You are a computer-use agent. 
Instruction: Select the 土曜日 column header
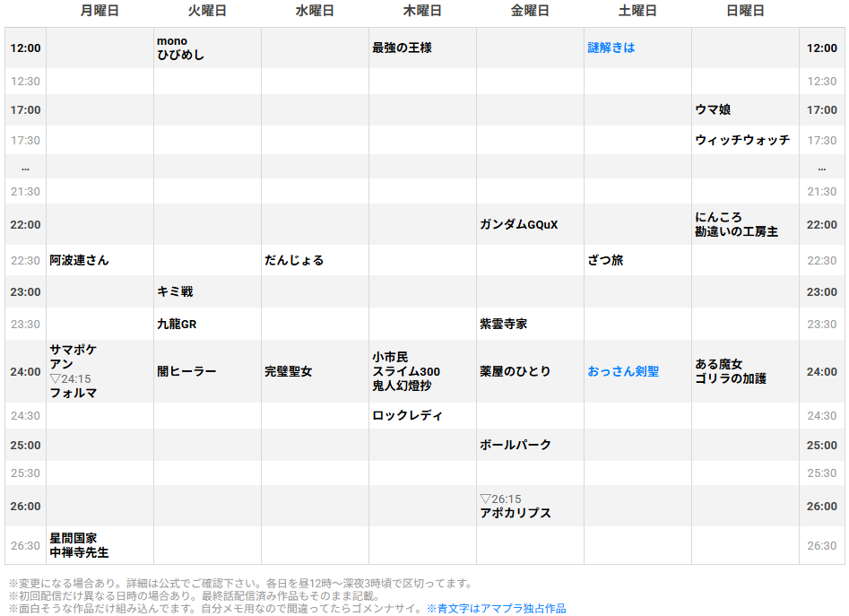click(637, 11)
